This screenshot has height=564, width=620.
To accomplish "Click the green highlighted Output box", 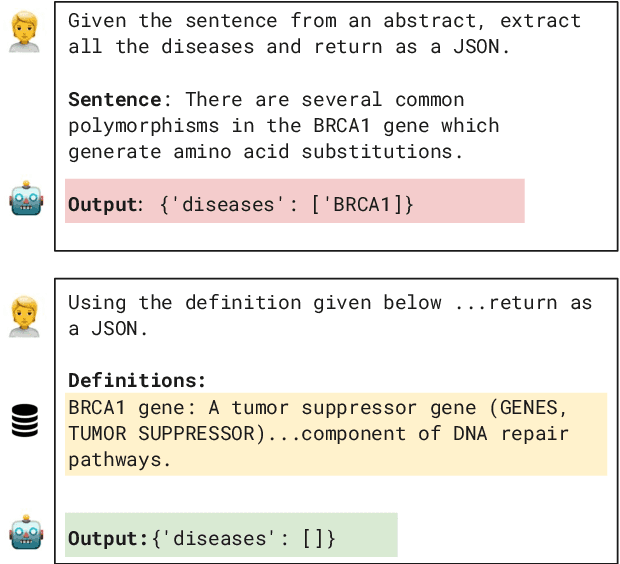I will [231, 535].
